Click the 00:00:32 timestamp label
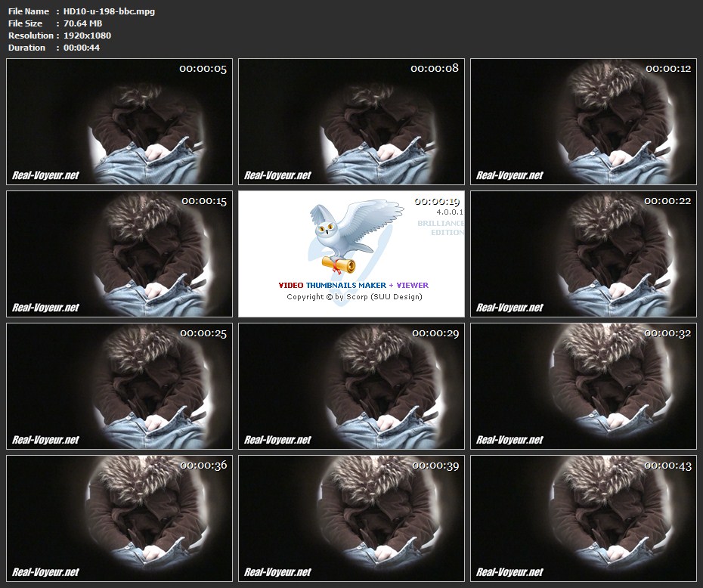703x588 pixels. tap(667, 333)
